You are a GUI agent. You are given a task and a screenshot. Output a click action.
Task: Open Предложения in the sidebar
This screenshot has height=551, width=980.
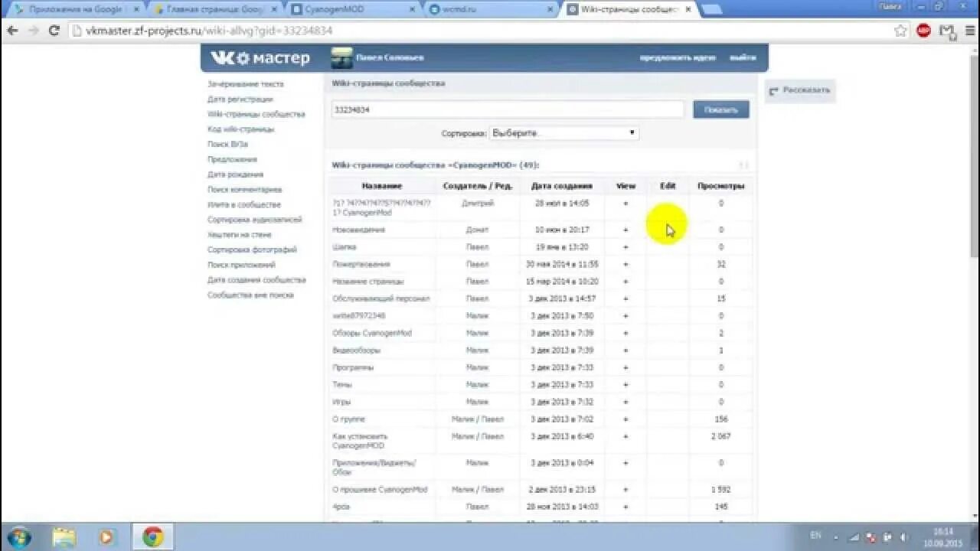pos(232,160)
